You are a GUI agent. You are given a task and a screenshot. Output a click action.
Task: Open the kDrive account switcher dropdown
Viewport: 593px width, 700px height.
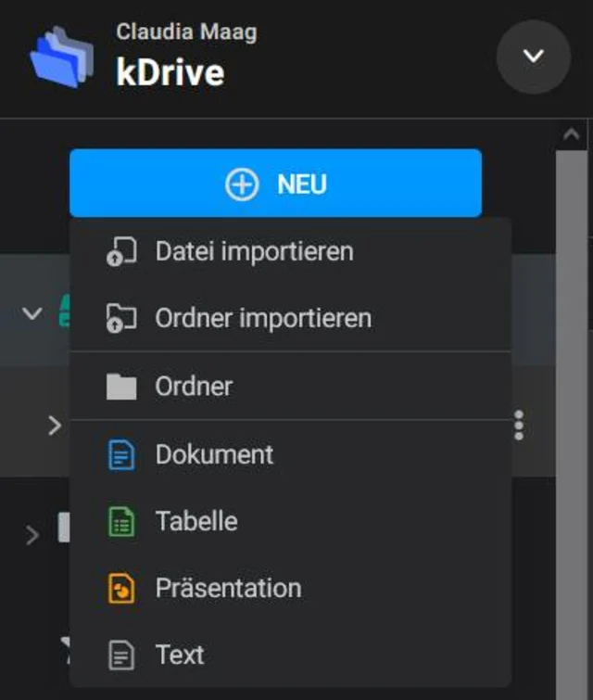pos(533,57)
